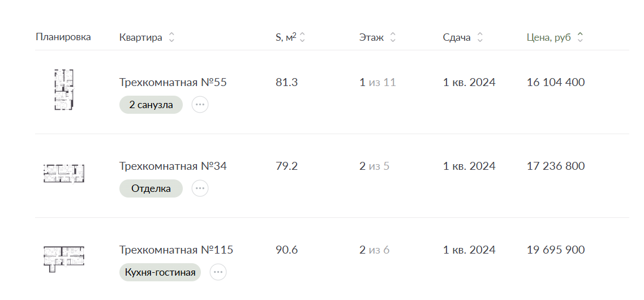Sort list by Квартира column arrows
This screenshot has width=644, height=300.
click(171, 37)
